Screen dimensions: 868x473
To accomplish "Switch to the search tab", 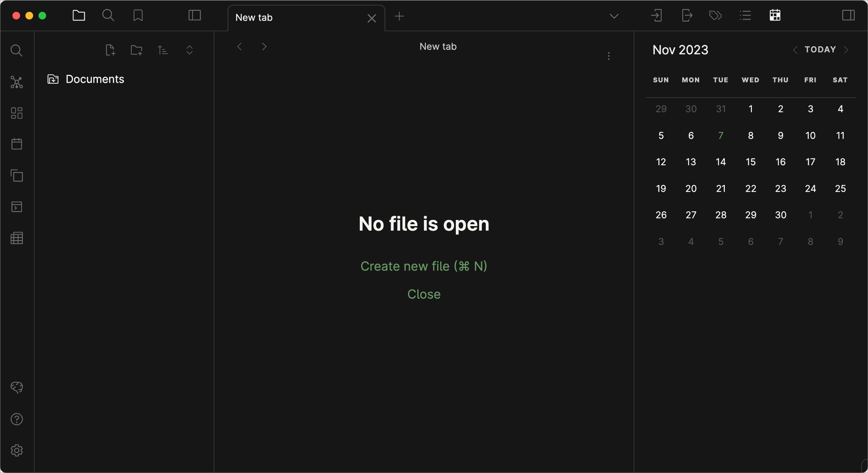I will pyautogui.click(x=108, y=16).
